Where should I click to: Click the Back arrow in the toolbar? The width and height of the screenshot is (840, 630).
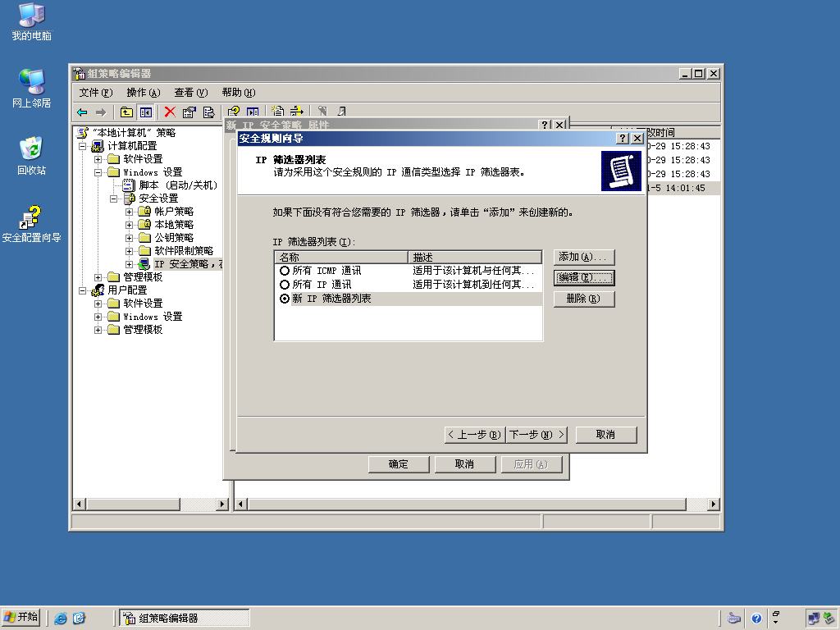coord(82,112)
